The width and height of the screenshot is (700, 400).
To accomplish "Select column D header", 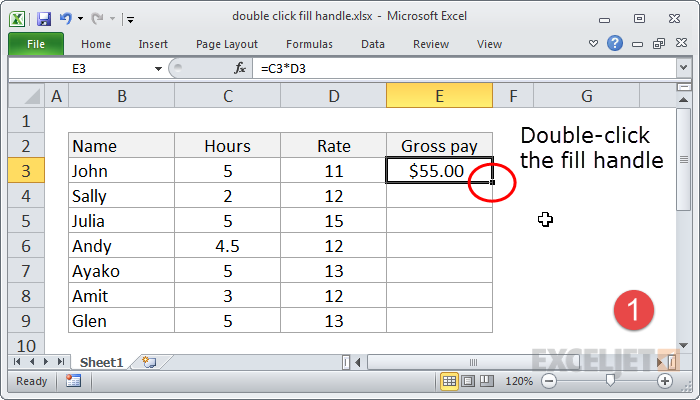I will click(333, 96).
